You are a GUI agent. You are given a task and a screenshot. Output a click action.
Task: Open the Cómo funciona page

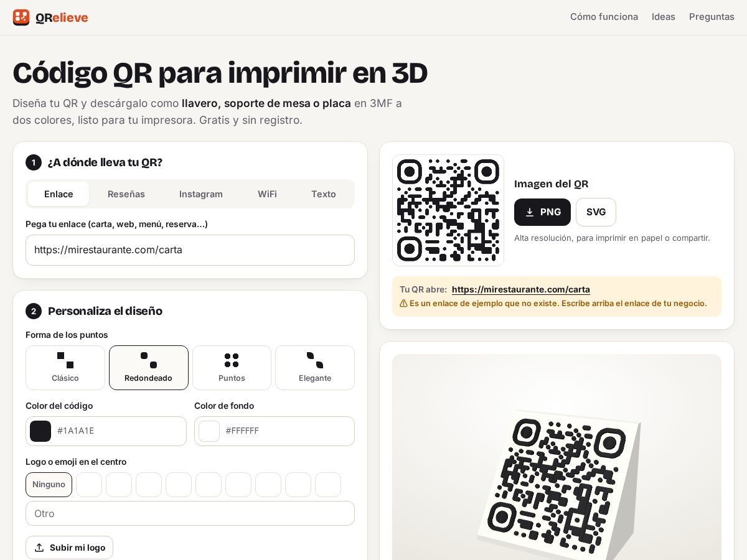604,17
